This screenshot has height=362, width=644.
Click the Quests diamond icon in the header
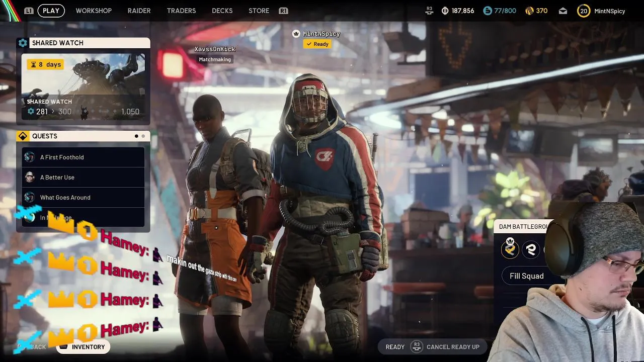coord(23,136)
